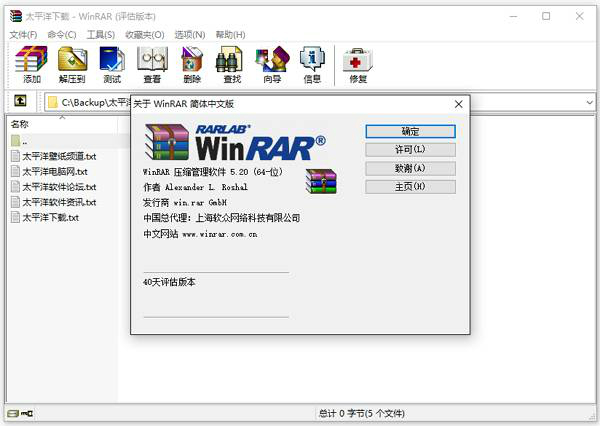Launch the Wizard (向导) toolbar icon
The height and width of the screenshot is (426, 600).
coord(272,64)
